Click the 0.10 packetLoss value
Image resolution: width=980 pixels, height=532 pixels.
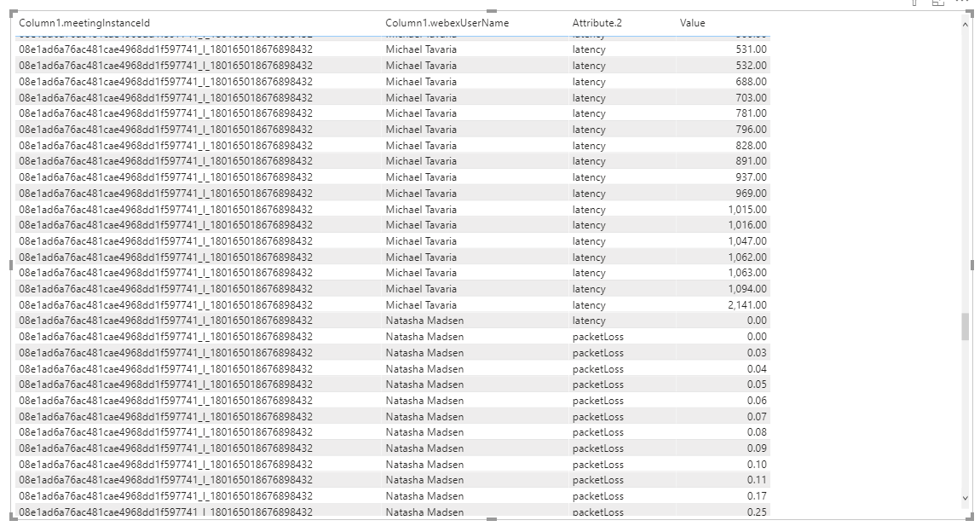tap(757, 465)
